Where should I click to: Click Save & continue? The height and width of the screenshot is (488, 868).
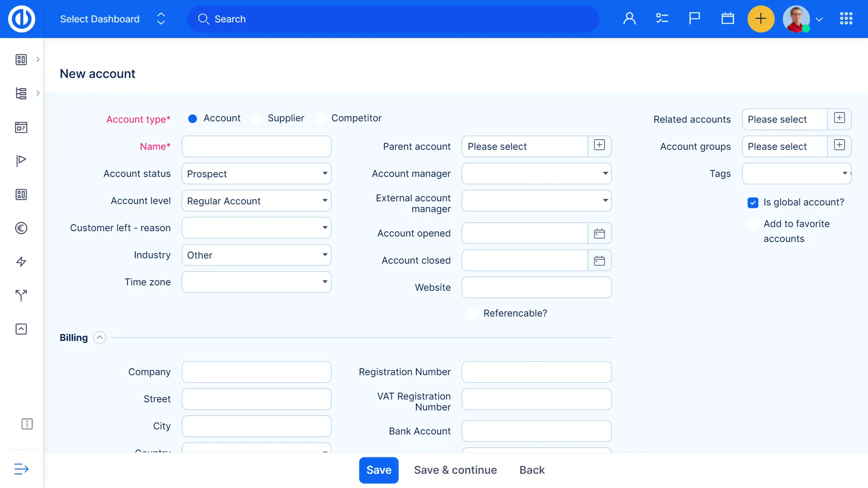click(455, 470)
